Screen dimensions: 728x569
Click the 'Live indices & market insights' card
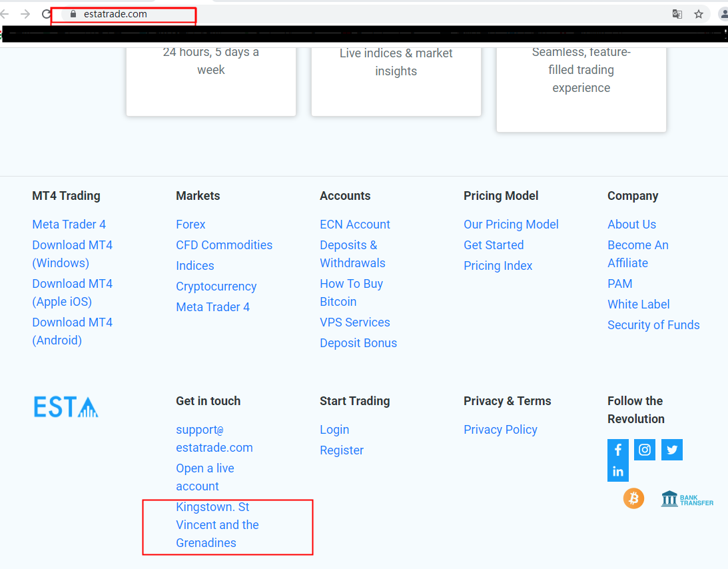396,81
